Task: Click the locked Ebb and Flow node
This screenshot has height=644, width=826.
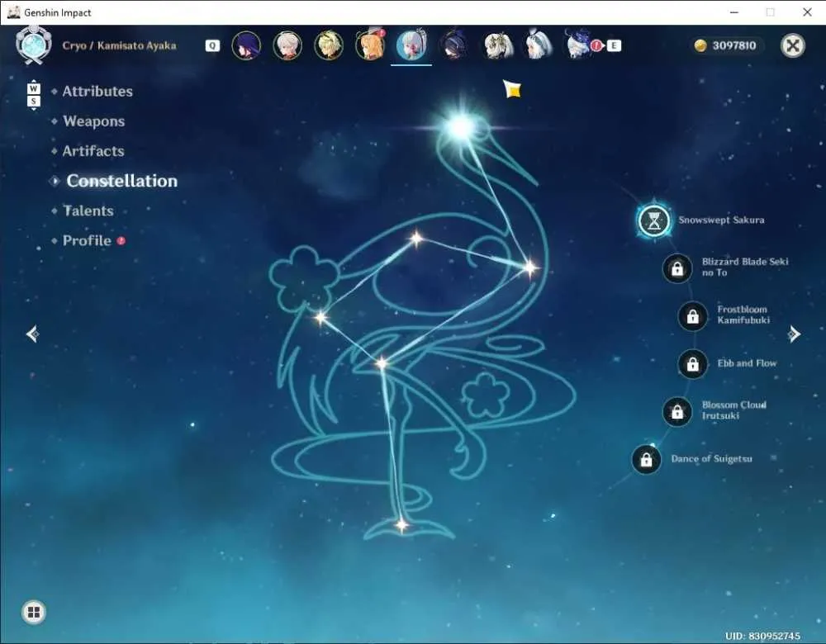Action: tap(693, 364)
